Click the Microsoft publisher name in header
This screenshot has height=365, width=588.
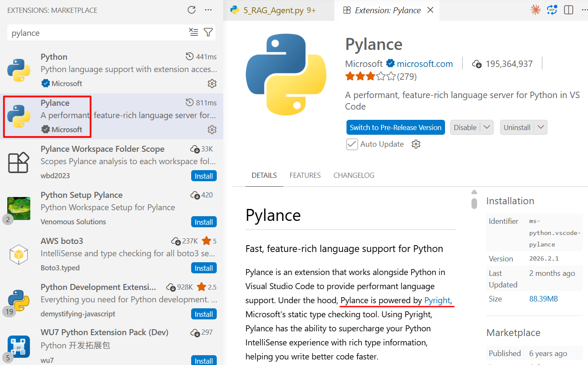(364, 64)
